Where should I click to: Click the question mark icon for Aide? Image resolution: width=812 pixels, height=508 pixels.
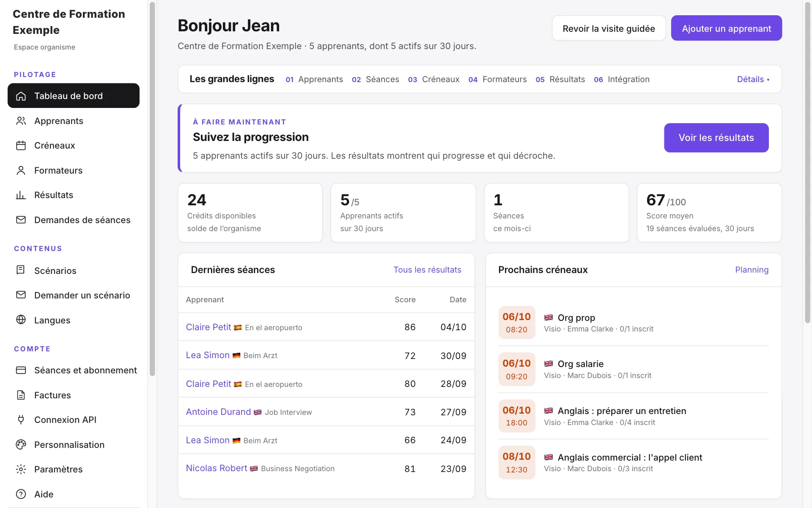(x=21, y=494)
